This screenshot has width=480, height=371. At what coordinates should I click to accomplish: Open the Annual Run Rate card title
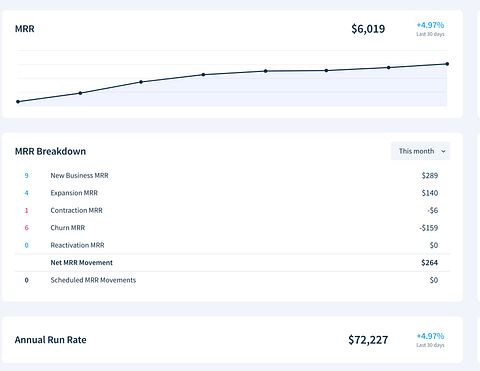50,340
